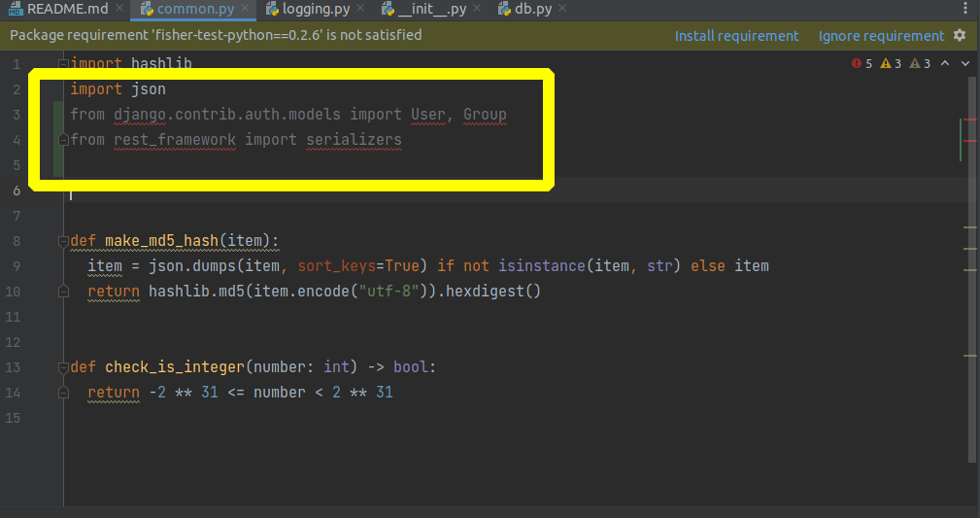Viewport: 980px width, 518px height.
Task: Click Ignore requirement link
Action: coord(881,36)
